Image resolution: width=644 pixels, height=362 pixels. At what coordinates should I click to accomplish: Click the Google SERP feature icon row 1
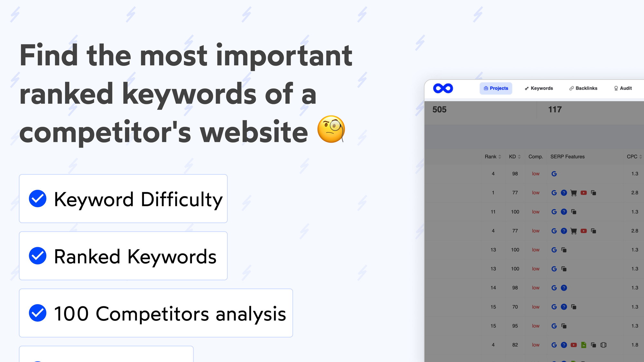point(554,173)
